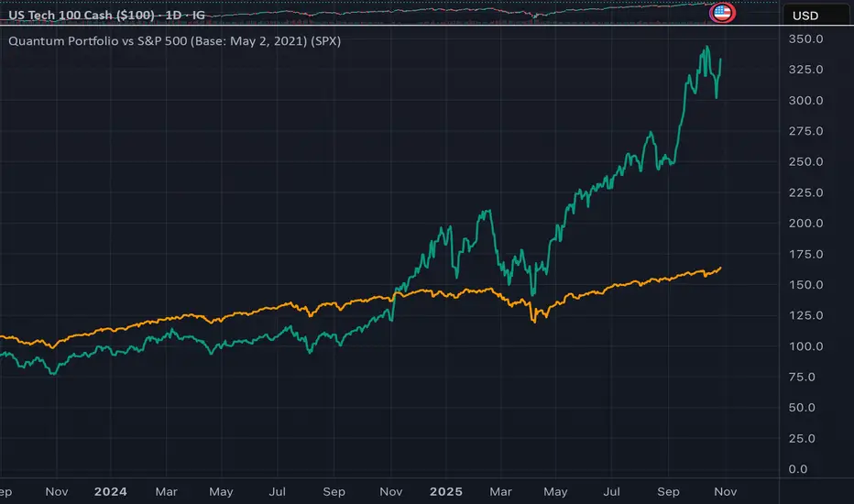Click the 2025 year label on time axis
The width and height of the screenshot is (854, 504).
point(446,491)
